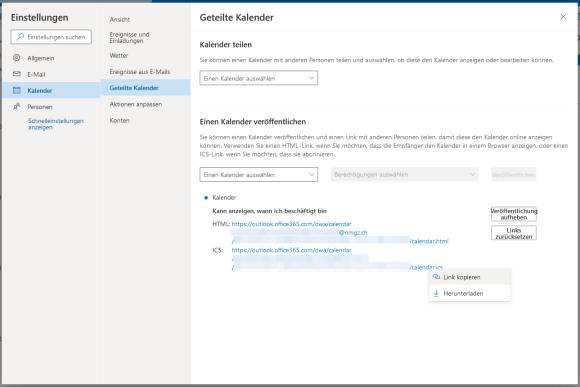Open calendar dropdown under Kalender teilen
Viewport: 580px width, 387px height.
pos(259,78)
